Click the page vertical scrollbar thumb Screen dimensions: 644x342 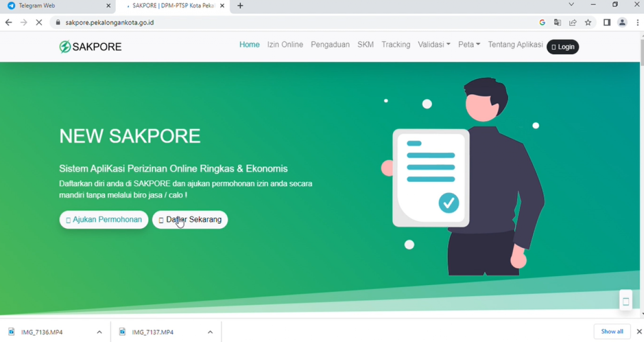point(641,53)
